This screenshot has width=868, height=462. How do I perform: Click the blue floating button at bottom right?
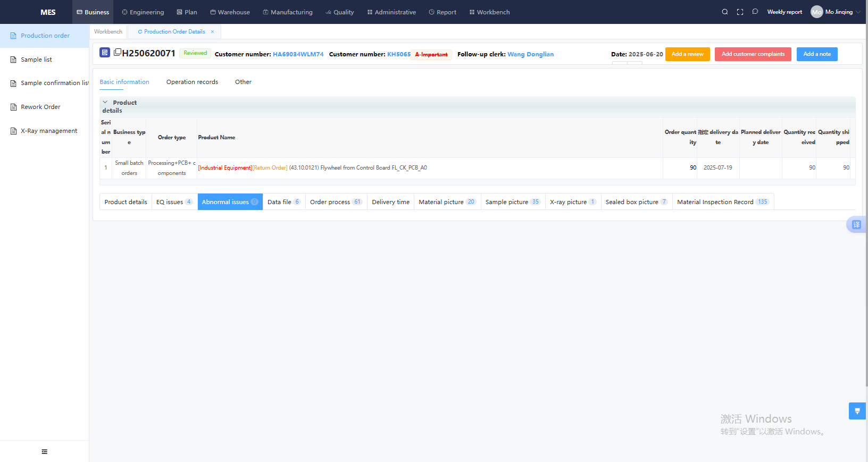click(857, 411)
